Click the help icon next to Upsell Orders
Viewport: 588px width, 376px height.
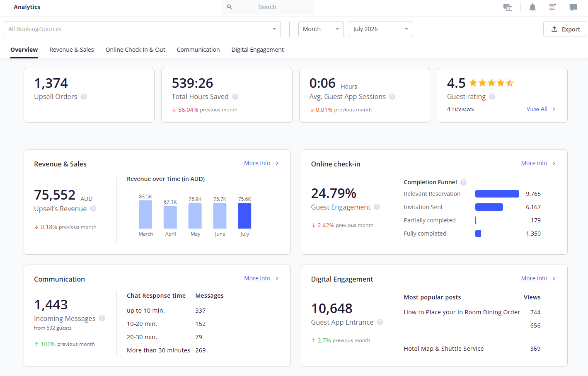[x=84, y=96]
